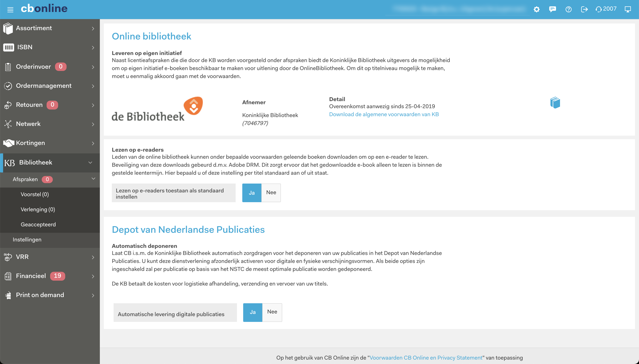This screenshot has width=639, height=364.
Task: Expand the Financieel chevron
Action: click(93, 276)
